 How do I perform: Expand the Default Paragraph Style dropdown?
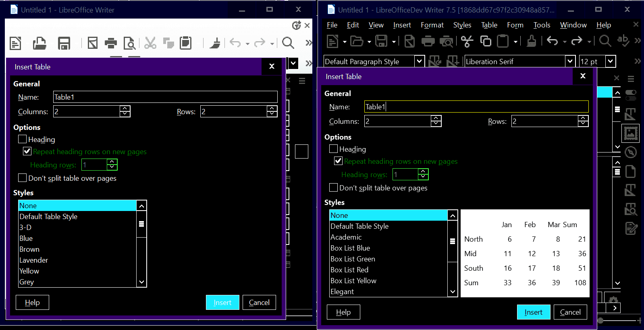point(419,61)
